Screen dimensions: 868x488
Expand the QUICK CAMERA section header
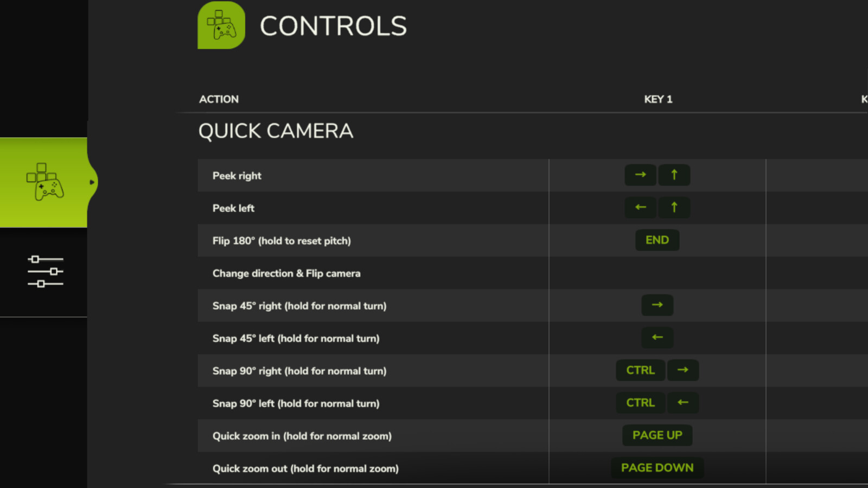pyautogui.click(x=276, y=131)
